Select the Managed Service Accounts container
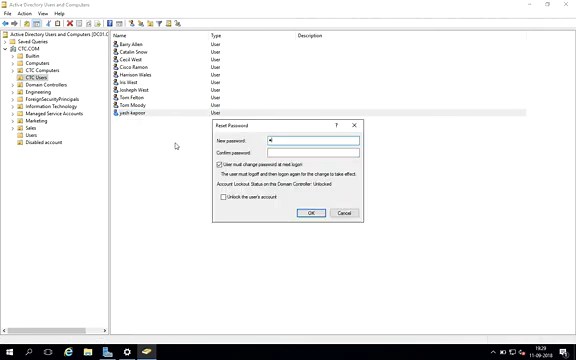Screen dimensions: 576x360 click(x=54, y=114)
